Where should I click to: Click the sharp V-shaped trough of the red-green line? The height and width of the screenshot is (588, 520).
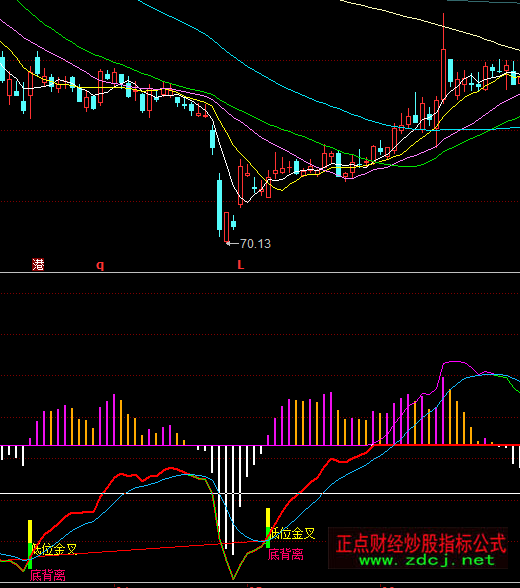tap(233, 579)
